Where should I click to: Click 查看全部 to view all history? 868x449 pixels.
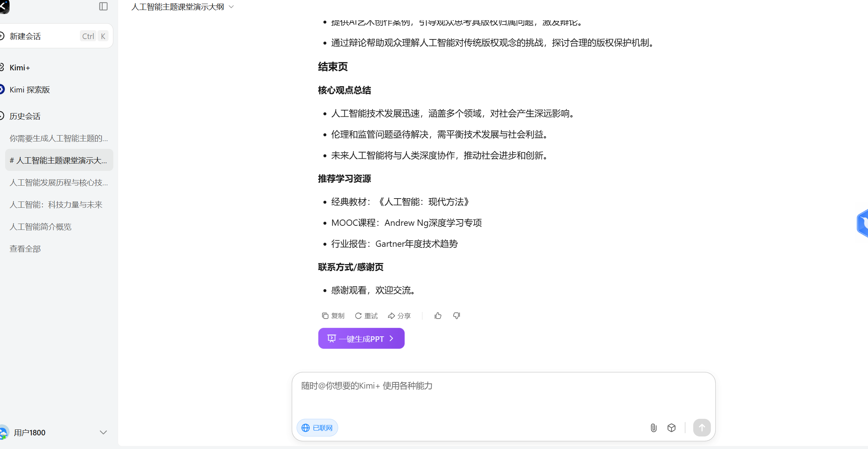point(25,249)
